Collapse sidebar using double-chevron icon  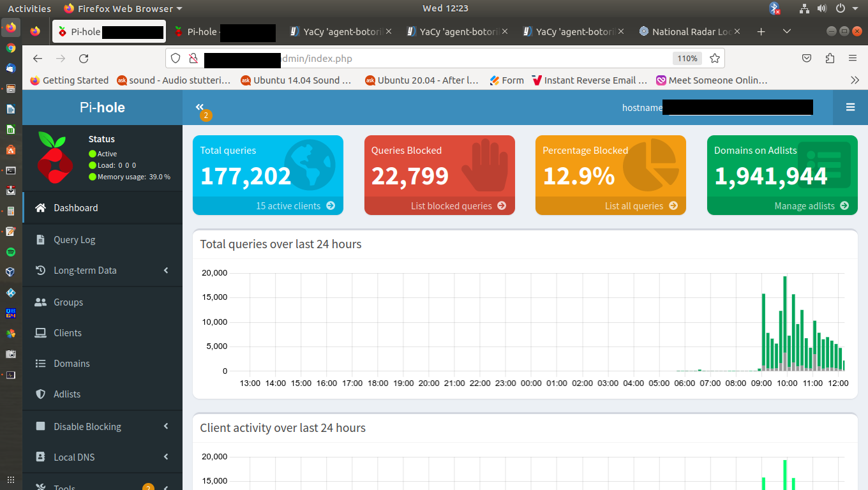200,107
